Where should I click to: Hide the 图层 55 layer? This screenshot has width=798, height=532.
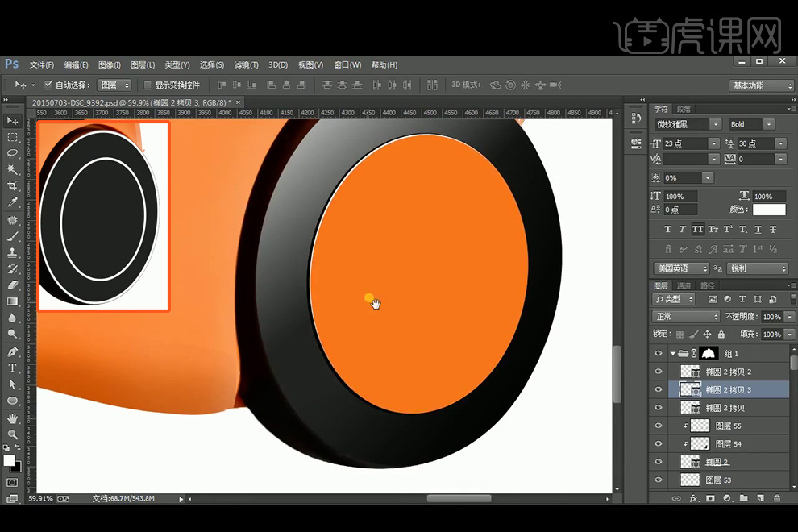coord(659,426)
